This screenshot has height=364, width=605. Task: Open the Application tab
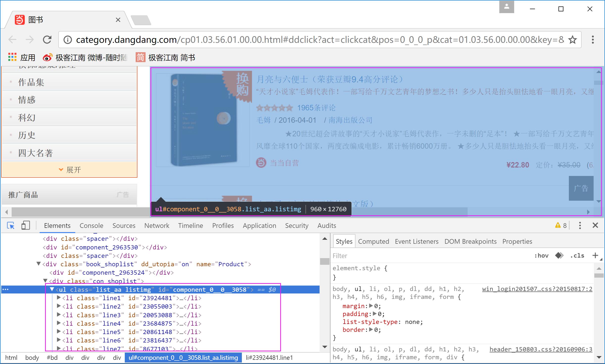[x=259, y=226]
